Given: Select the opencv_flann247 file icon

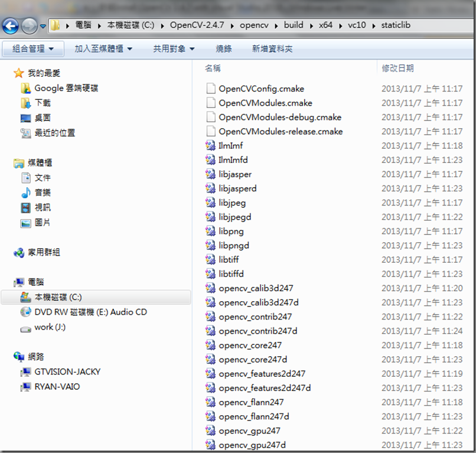Looking at the screenshot, I should click(210, 402).
